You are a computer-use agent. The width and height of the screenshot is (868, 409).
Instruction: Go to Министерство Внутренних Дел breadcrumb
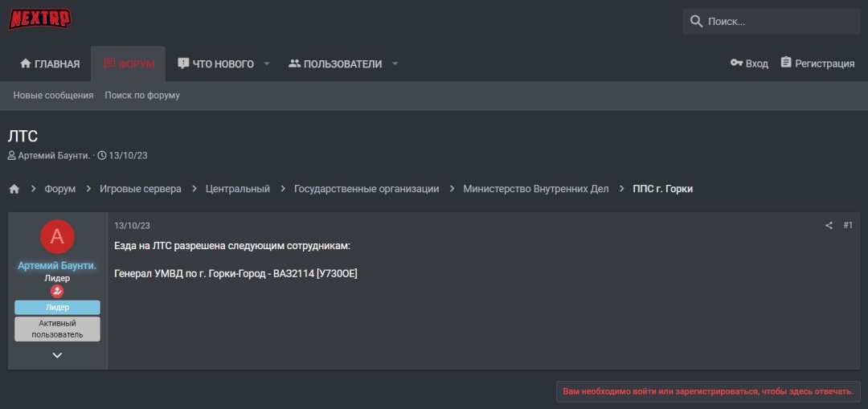point(535,189)
